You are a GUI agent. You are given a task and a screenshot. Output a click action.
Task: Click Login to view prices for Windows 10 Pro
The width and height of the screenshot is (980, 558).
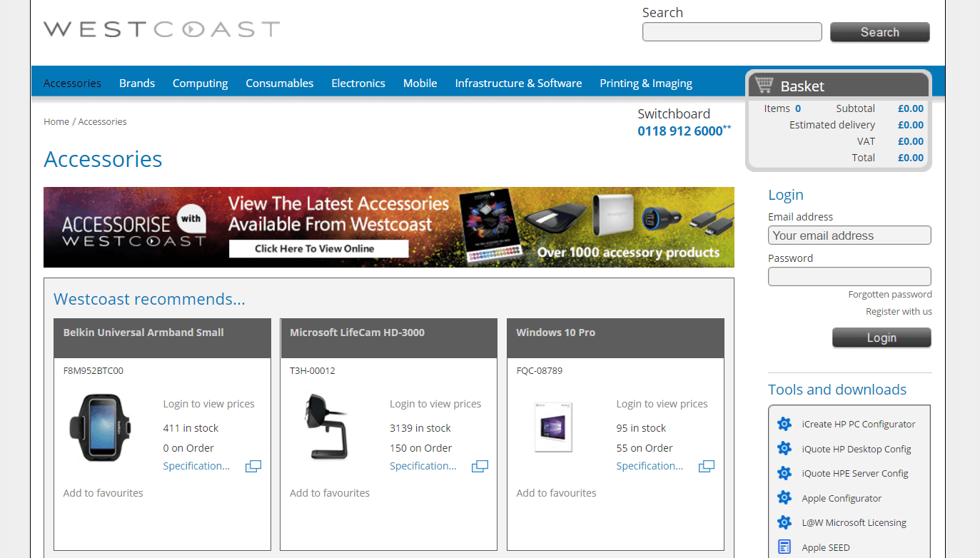662,404
